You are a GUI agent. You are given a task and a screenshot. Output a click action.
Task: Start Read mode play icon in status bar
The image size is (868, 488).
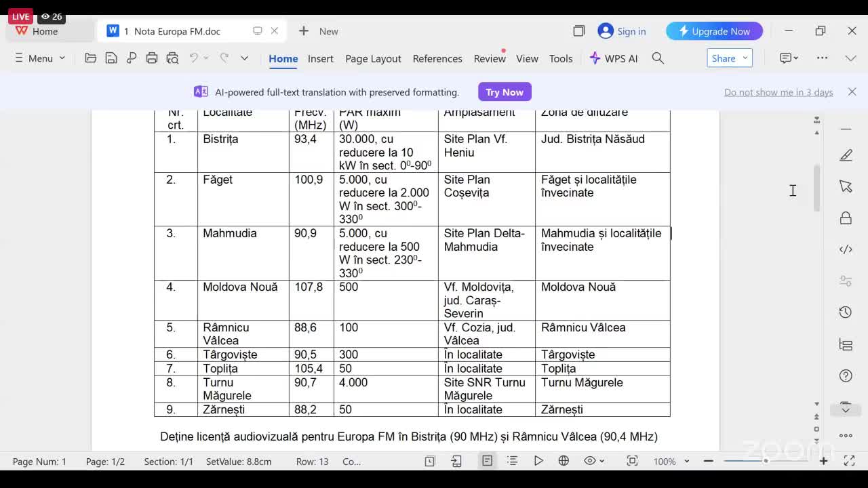point(538,461)
